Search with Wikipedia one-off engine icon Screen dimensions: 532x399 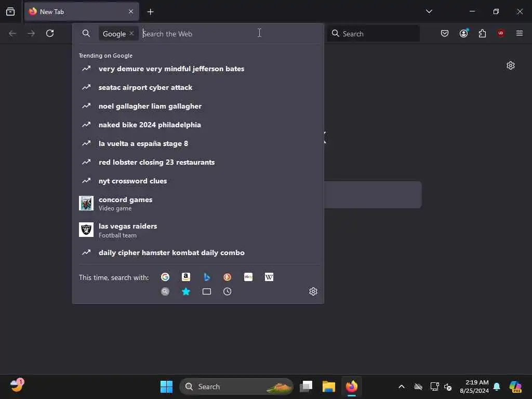[x=269, y=277]
